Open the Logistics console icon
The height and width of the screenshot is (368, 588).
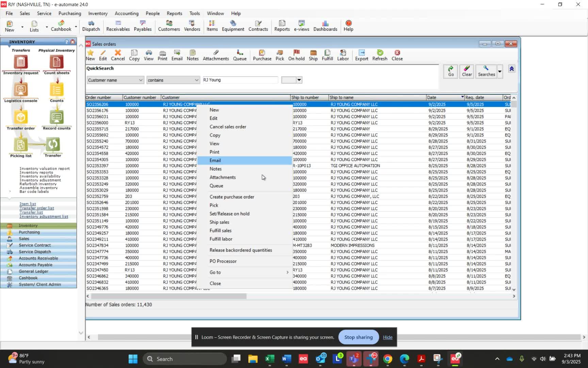point(21,92)
